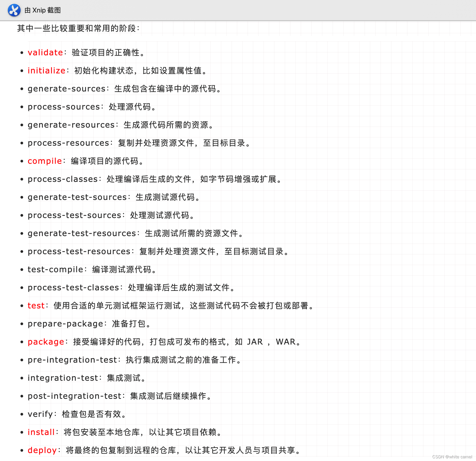Click the text '如字节码增强或扩展。'
476x461 pixels.
(x=241, y=179)
